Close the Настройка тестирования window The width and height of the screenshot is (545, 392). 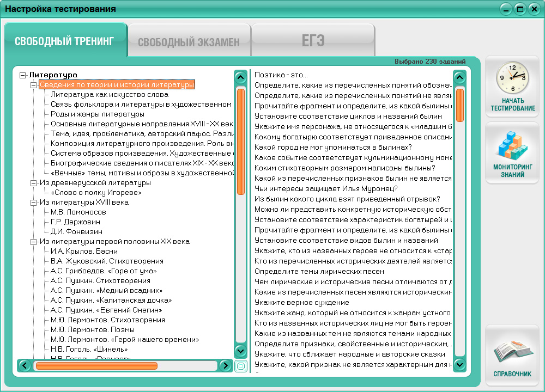coord(534,9)
